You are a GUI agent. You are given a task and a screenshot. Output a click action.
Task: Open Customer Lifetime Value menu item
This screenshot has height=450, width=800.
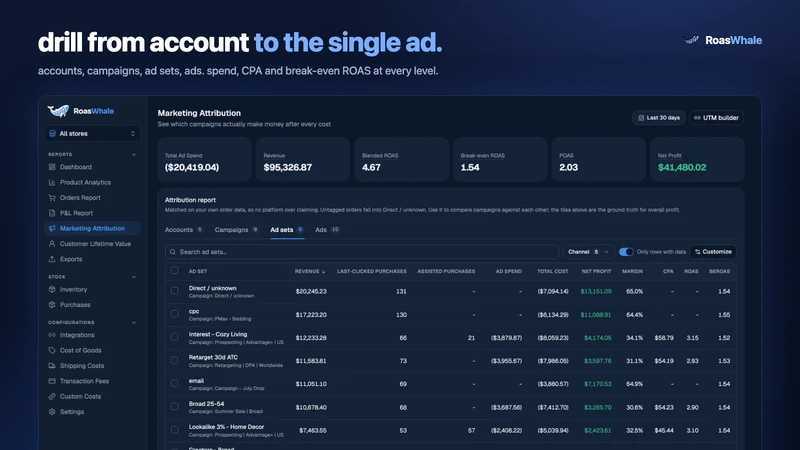[92, 243]
